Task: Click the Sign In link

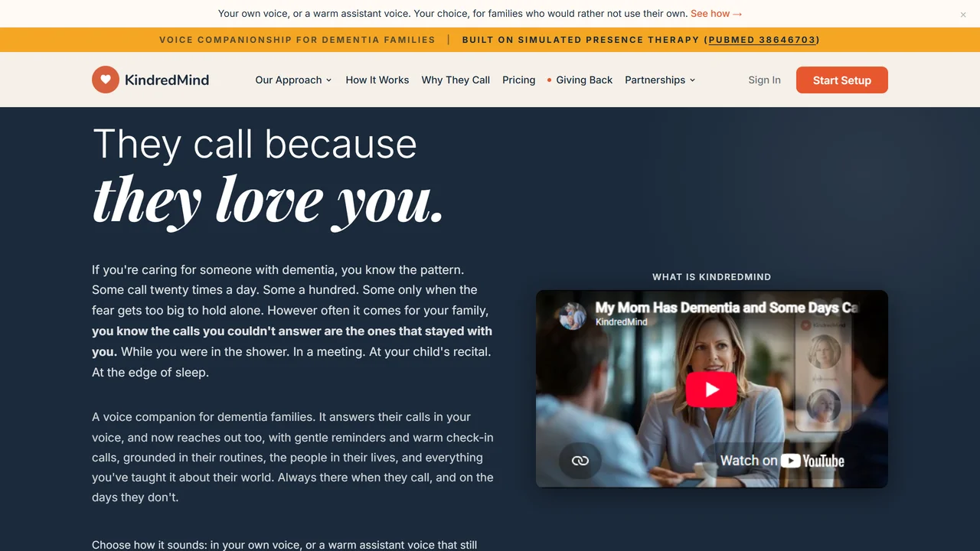Action: coord(765,80)
